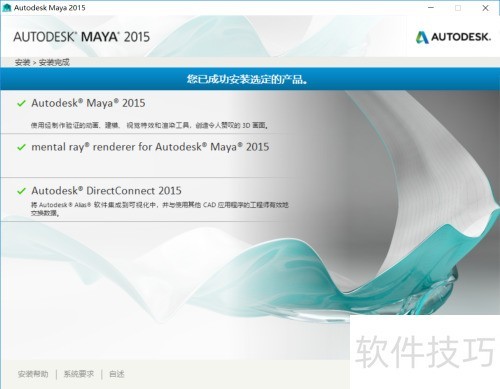Image resolution: width=500 pixels, height=389 pixels.
Task: Minimize the Autodesk Maya 2015 window
Action: 431,8
